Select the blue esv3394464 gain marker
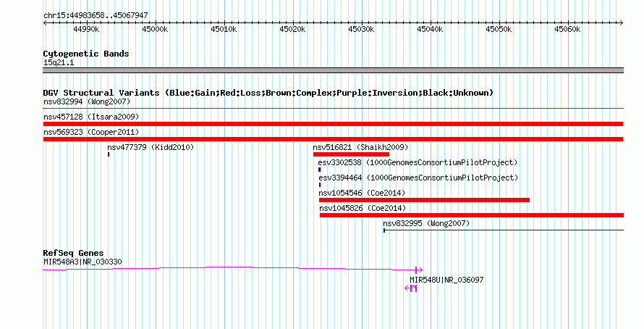The image size is (644, 329). (x=320, y=185)
